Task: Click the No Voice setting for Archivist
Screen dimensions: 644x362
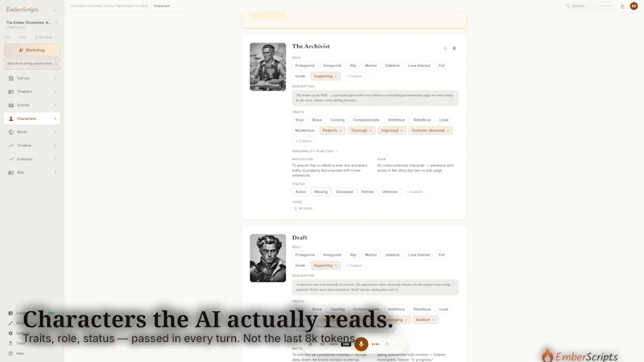Action: tap(303, 208)
